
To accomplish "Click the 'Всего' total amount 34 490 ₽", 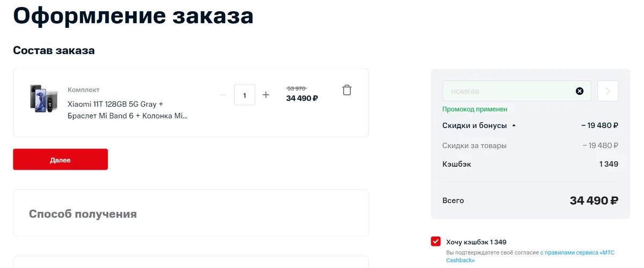I will (594, 200).
